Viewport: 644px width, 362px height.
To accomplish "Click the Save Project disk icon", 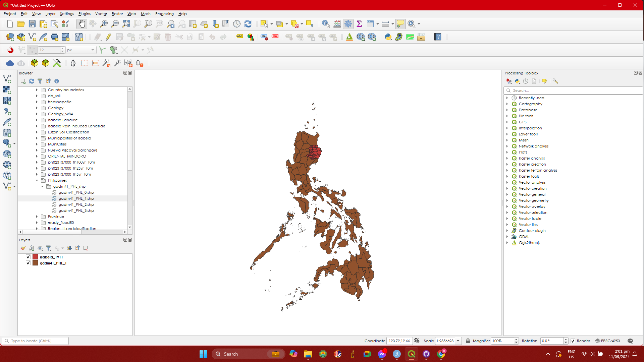I will [32, 24].
